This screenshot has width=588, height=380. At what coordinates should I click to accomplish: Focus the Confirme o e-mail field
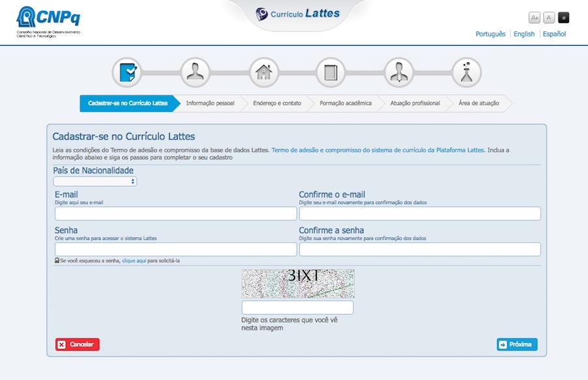(419, 213)
